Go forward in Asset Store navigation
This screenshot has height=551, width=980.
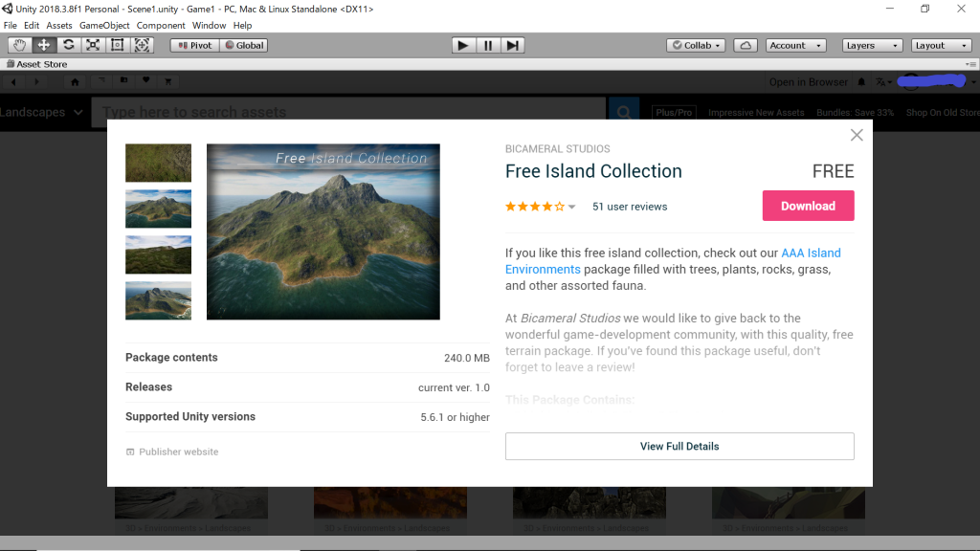click(x=36, y=82)
